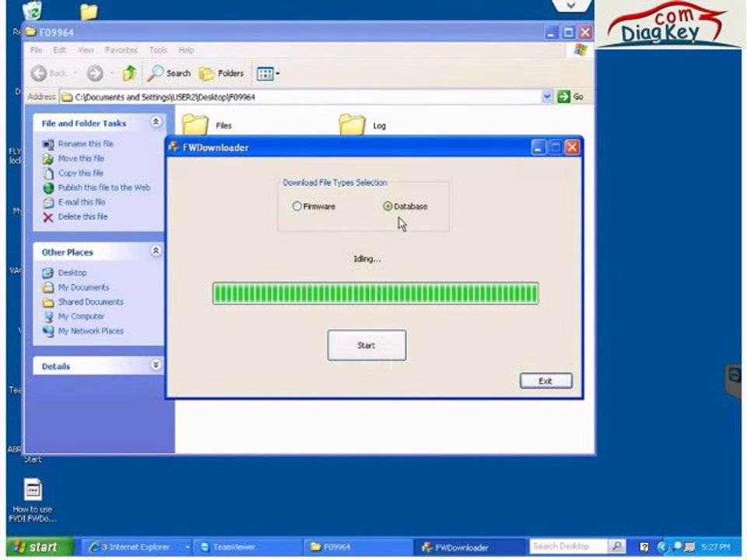The image size is (747, 560).
Task: Select the How to use FVDI desktop file
Action: pyautogui.click(x=33, y=500)
